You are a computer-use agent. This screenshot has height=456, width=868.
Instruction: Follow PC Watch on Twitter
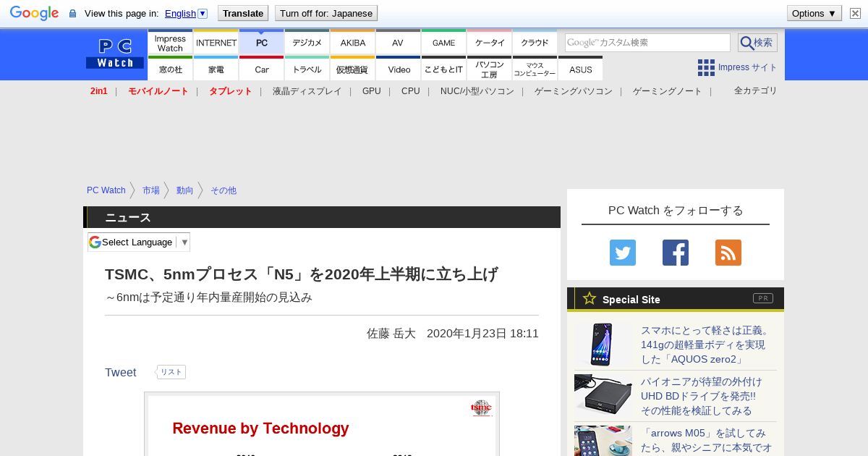click(x=623, y=253)
